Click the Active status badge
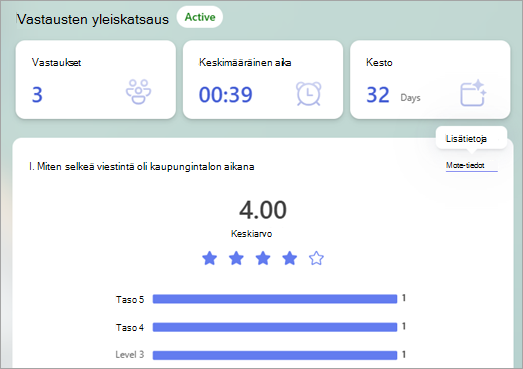Screen dimensions: 523x369 point(200,17)
